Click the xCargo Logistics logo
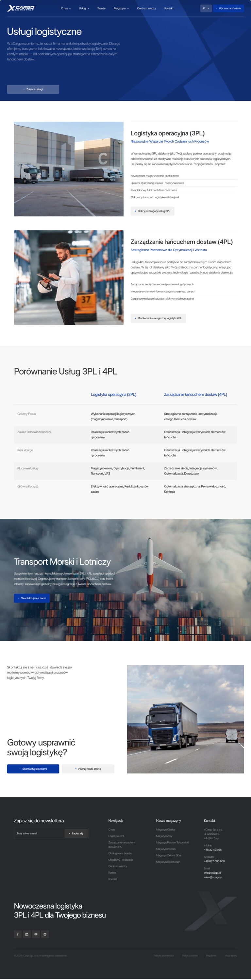Viewport: 251px width, 980px height. pyautogui.click(x=21, y=9)
